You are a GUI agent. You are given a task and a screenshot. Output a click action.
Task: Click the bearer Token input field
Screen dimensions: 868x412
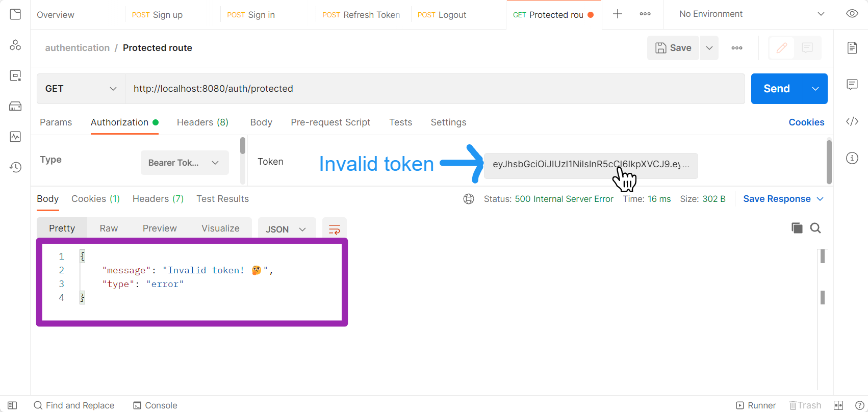point(591,166)
